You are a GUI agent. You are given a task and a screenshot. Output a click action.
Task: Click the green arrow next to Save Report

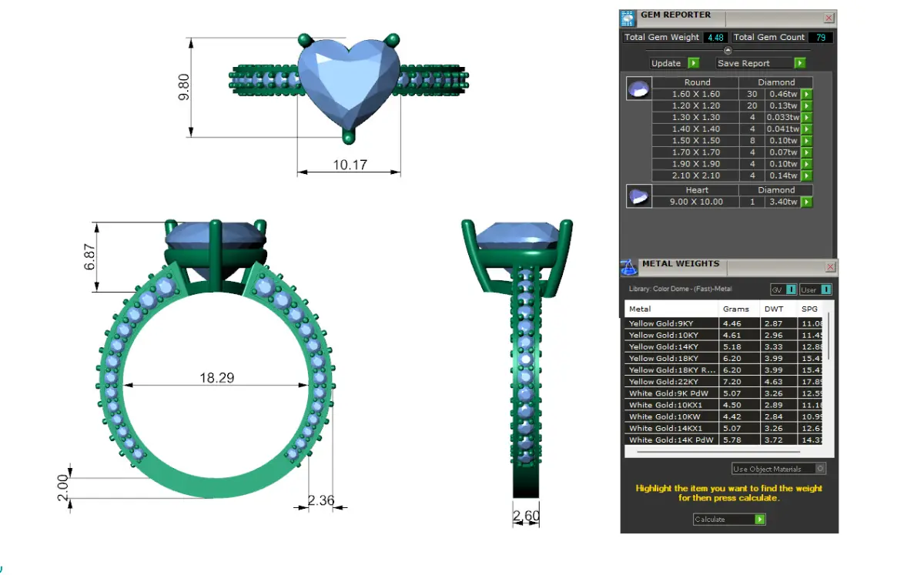(799, 63)
